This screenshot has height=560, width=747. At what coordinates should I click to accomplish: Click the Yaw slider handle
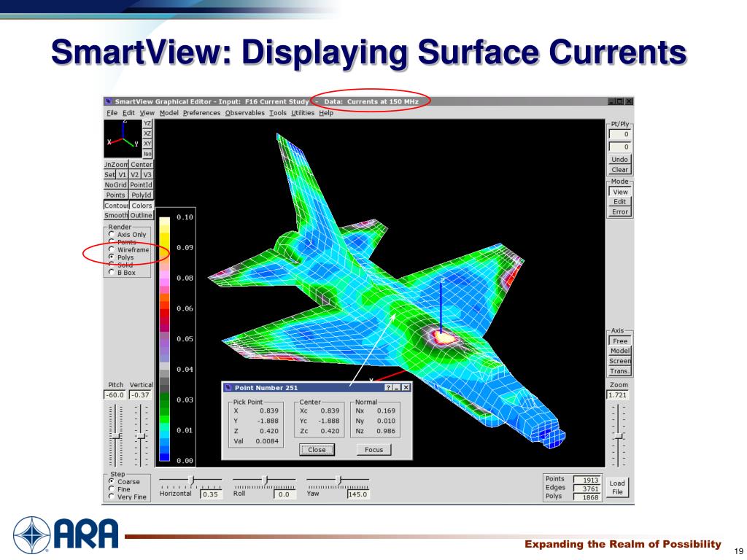338,480
